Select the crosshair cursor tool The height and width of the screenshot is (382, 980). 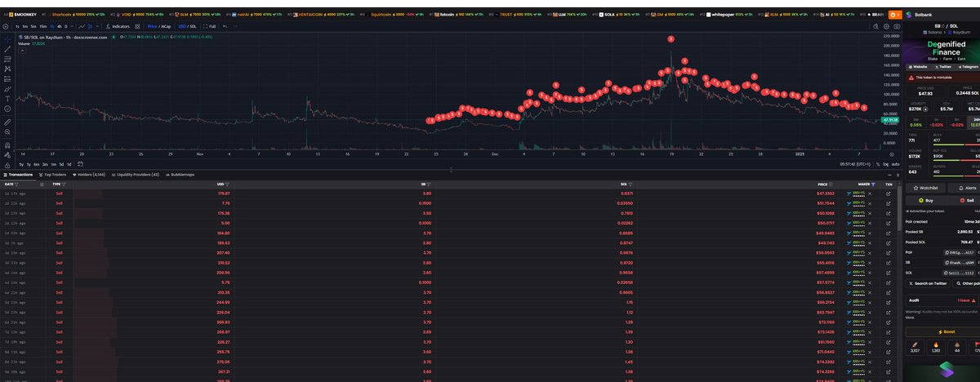click(7, 38)
